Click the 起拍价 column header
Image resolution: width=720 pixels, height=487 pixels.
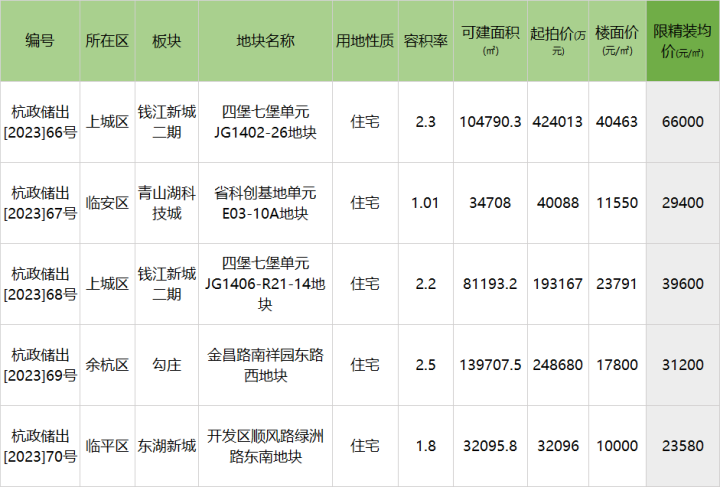point(558,41)
